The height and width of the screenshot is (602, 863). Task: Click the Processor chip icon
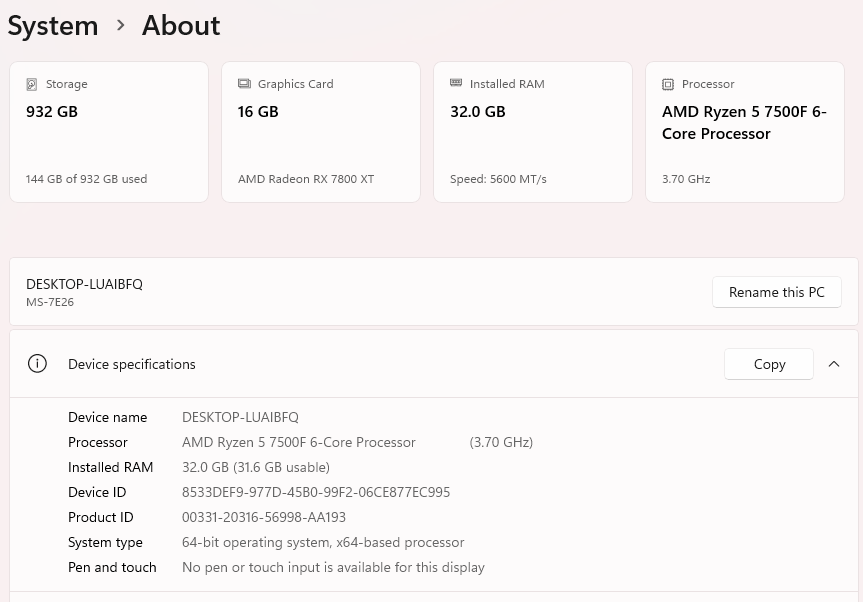[x=668, y=85]
